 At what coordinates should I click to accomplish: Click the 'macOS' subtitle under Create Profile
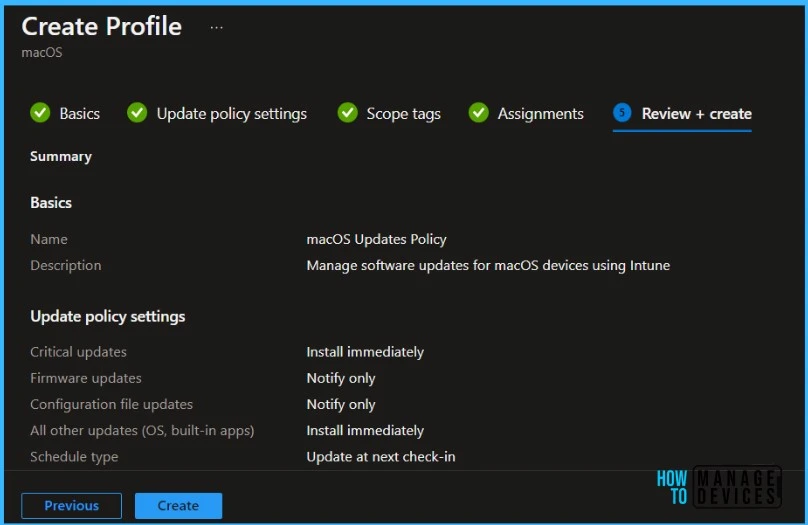click(x=42, y=53)
